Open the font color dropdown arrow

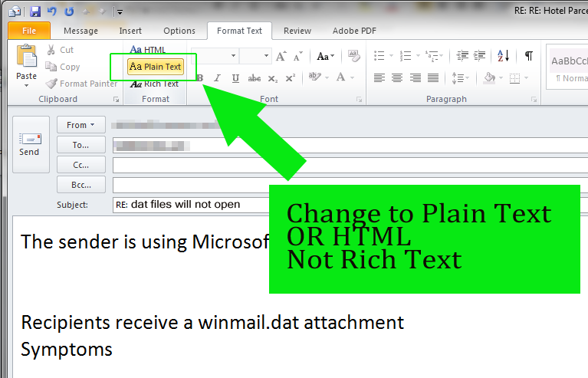click(x=352, y=77)
